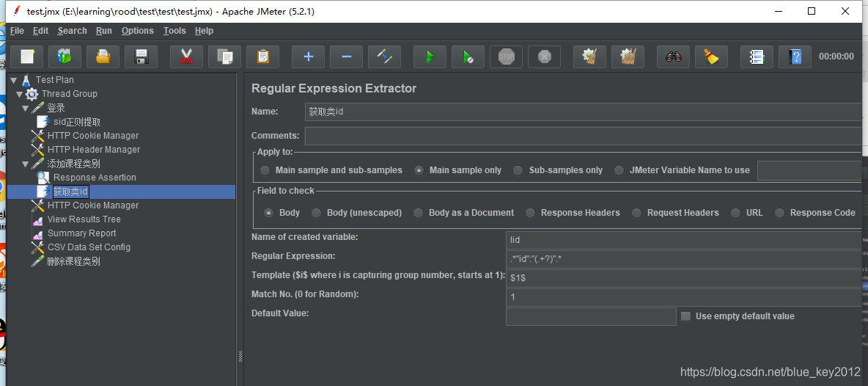Select the sid正则提取 extractor node

coord(77,122)
